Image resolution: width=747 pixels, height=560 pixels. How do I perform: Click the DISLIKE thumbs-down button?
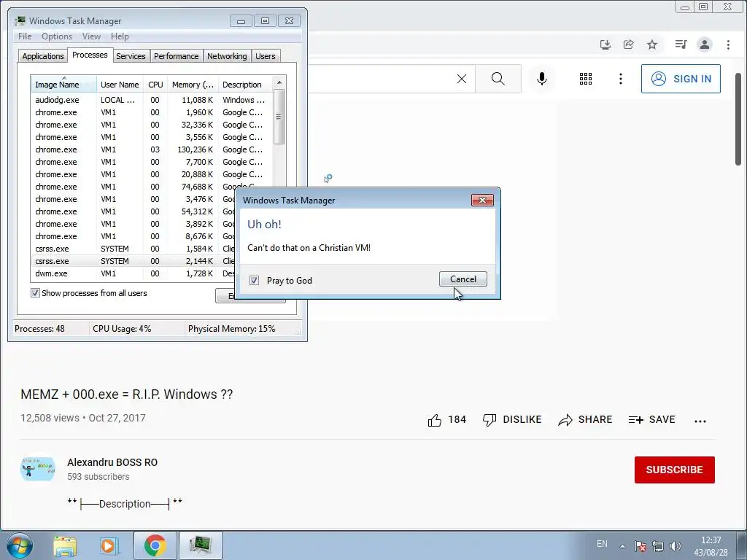pyautogui.click(x=512, y=419)
